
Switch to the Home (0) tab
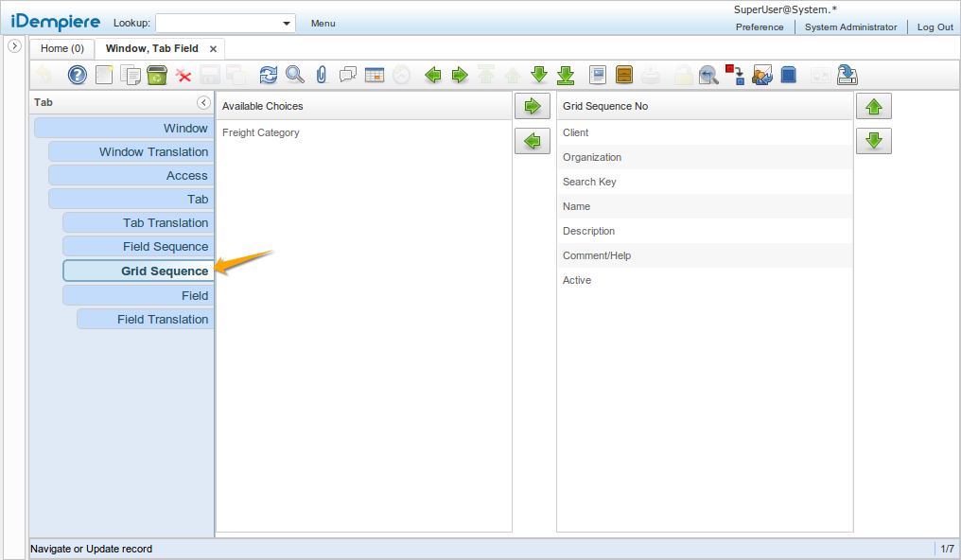point(62,48)
